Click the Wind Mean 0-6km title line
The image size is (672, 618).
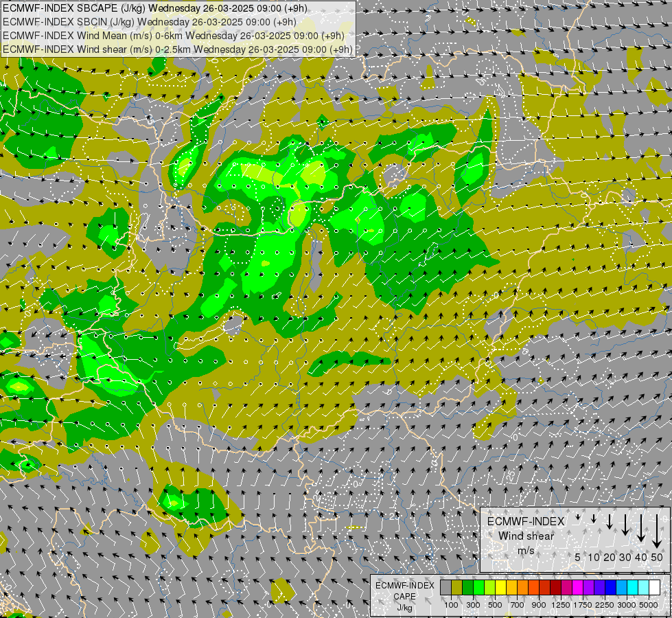coord(174,36)
